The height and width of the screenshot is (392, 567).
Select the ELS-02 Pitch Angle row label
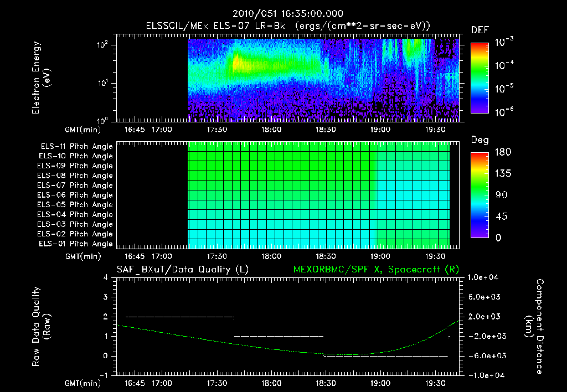click(75, 234)
